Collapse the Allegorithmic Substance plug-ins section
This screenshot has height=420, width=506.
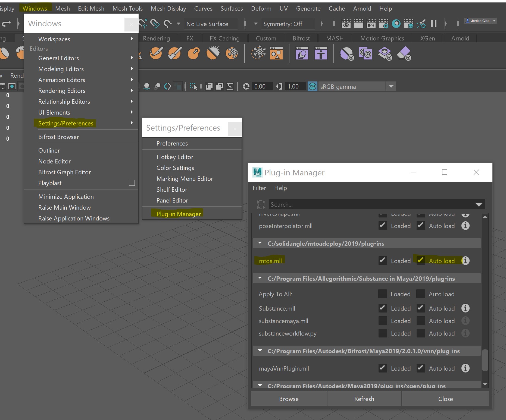[260, 278]
